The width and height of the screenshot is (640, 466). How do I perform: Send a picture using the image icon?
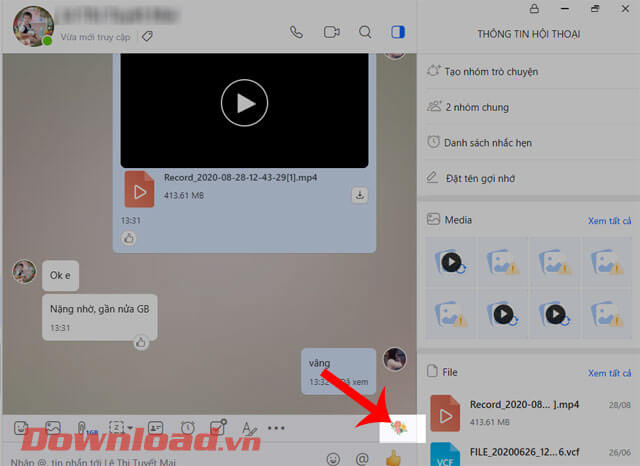[x=53, y=428]
